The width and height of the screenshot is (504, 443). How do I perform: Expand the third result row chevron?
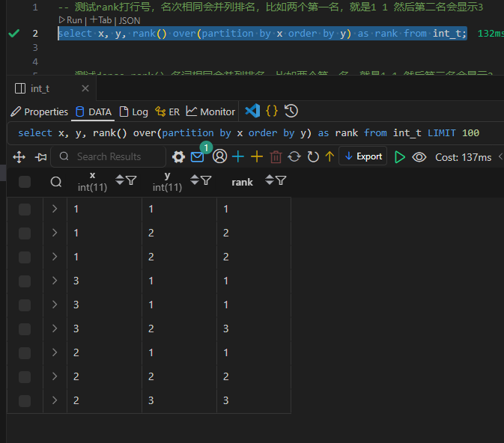(x=55, y=257)
